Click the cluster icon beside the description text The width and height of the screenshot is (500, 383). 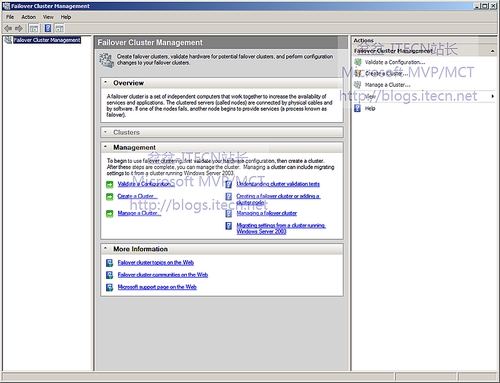tap(107, 60)
